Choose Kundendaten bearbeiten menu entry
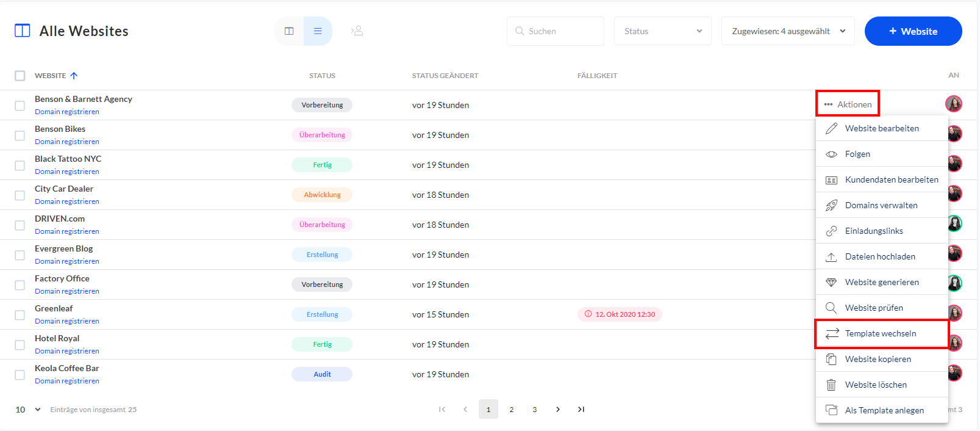Viewport: 980px width, 431px height. 882,179
